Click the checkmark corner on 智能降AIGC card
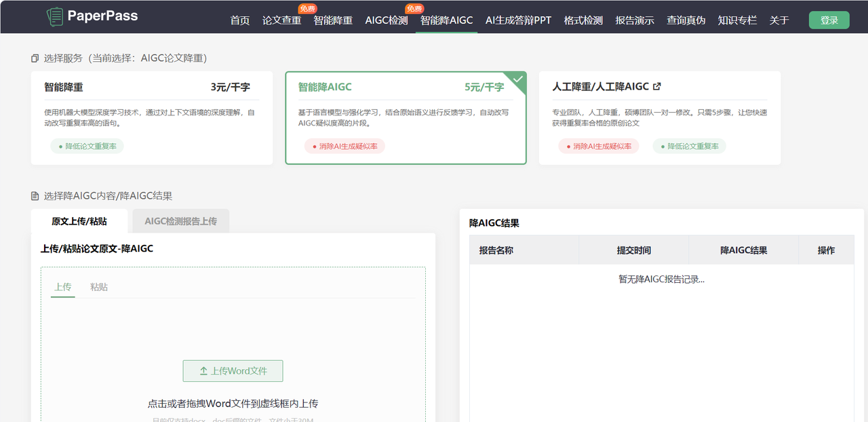Screen dimensions: 868x422 [517, 80]
